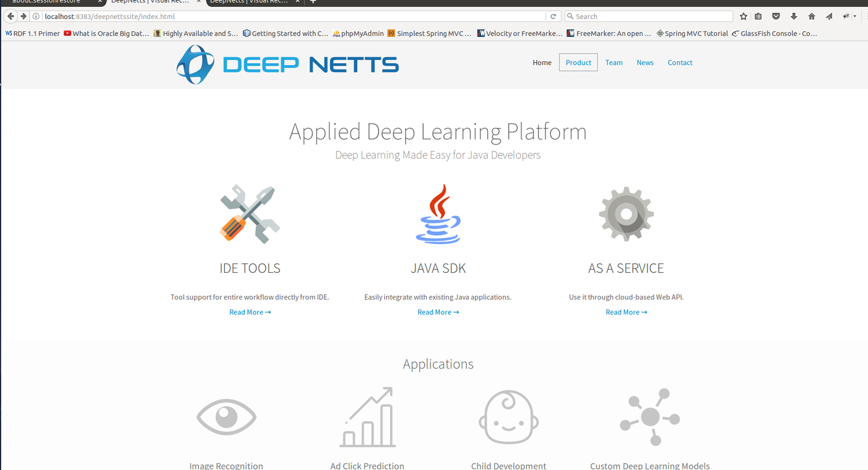The height and width of the screenshot is (470, 868).
Task: Click the Child Development label
Action: tap(509, 465)
